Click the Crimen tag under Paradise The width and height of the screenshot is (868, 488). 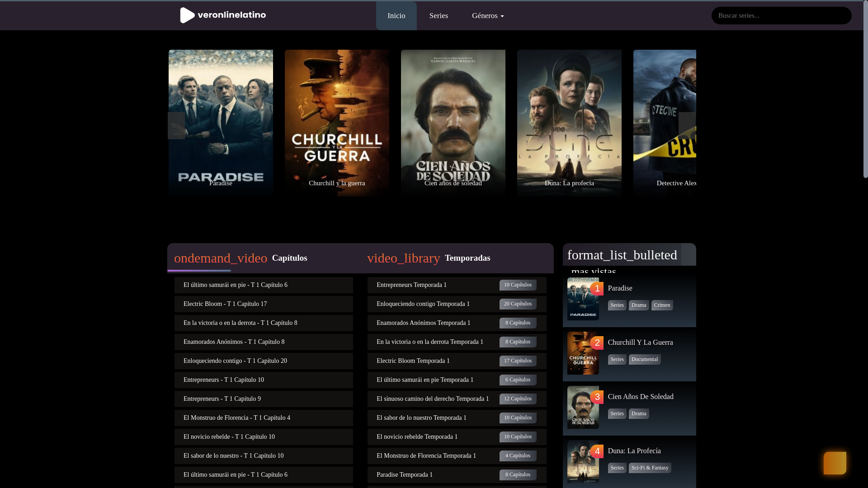point(662,305)
